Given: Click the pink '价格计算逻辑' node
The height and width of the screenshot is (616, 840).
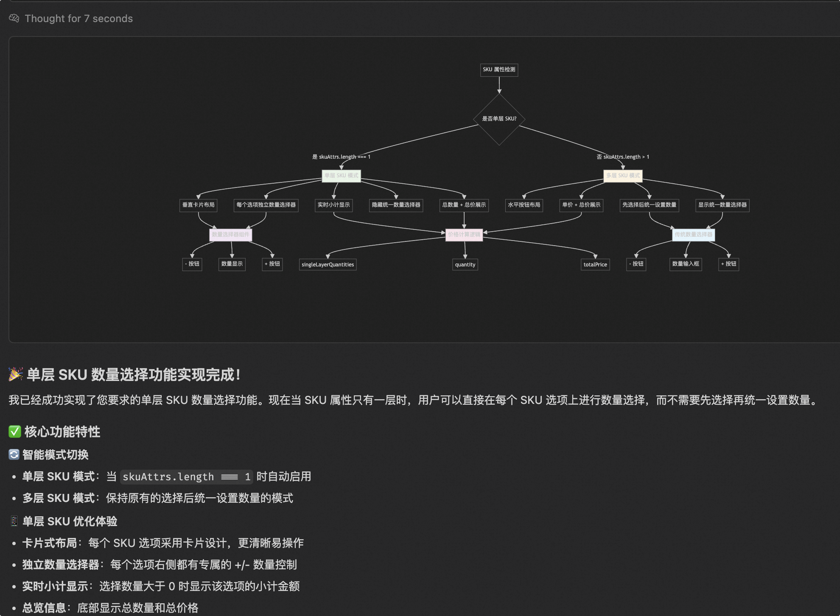Looking at the screenshot, I should pyautogui.click(x=464, y=235).
